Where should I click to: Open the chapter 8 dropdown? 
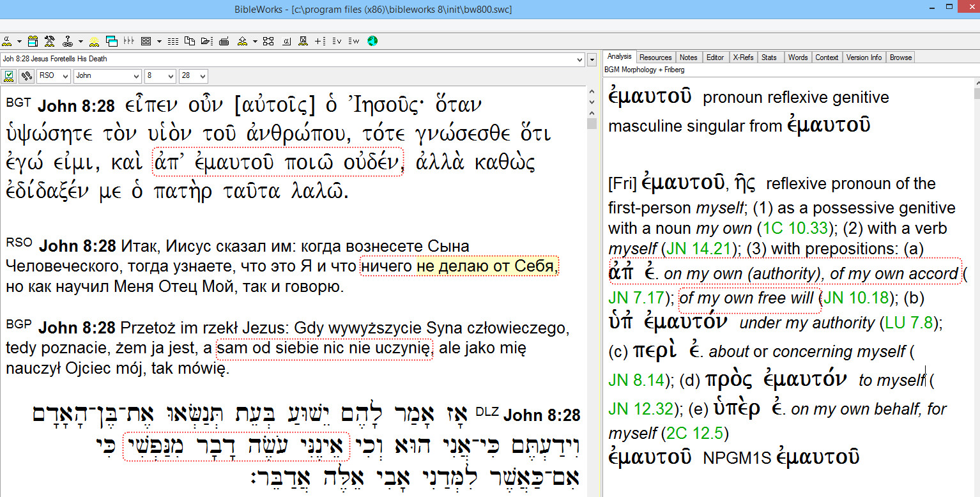point(160,76)
